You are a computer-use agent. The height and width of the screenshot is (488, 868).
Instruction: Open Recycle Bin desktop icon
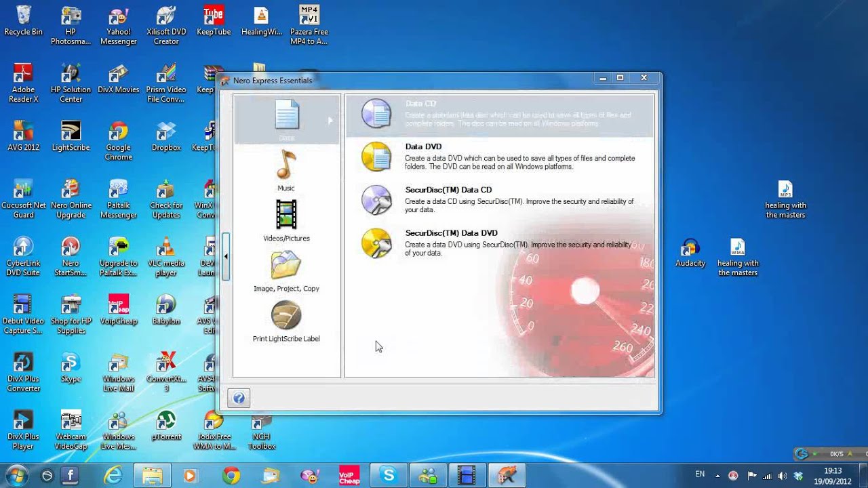pyautogui.click(x=23, y=20)
